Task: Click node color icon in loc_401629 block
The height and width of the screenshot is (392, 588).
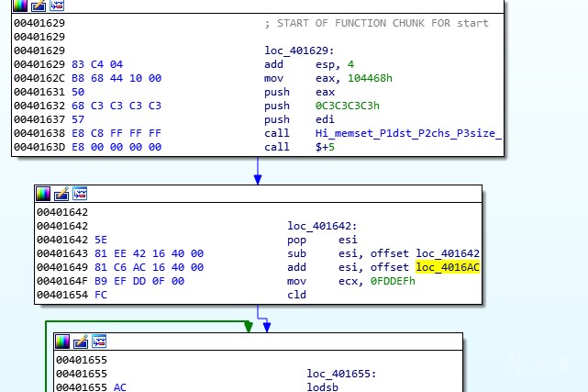Action: click(x=20, y=6)
